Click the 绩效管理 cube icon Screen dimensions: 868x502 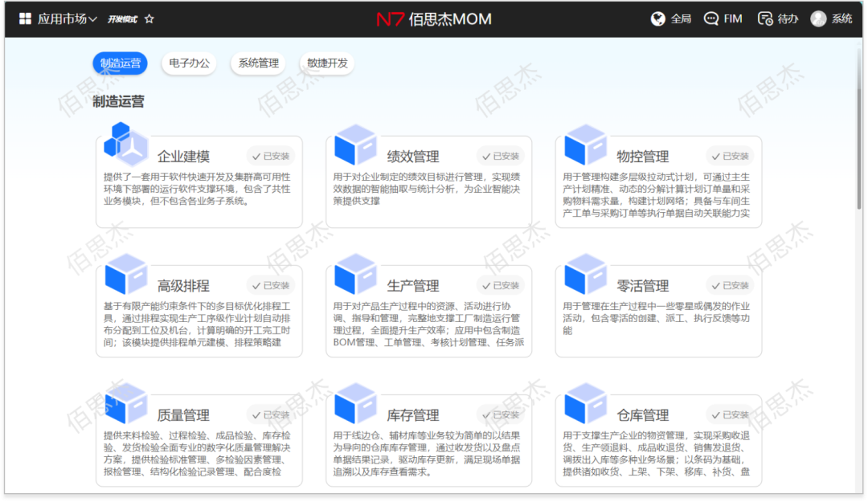click(355, 145)
